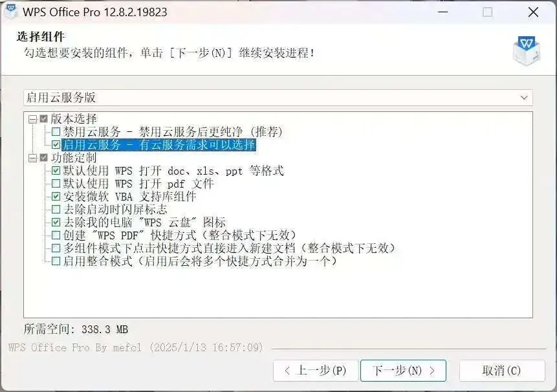
Task: Click the WPS box logo in header
Action: tap(527, 50)
